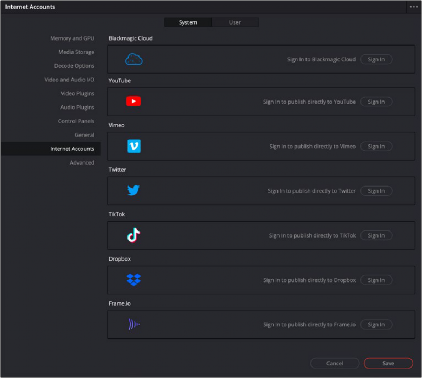
Task: Click 'Sign in to publish directly to Twitter' text
Action: pos(312,191)
